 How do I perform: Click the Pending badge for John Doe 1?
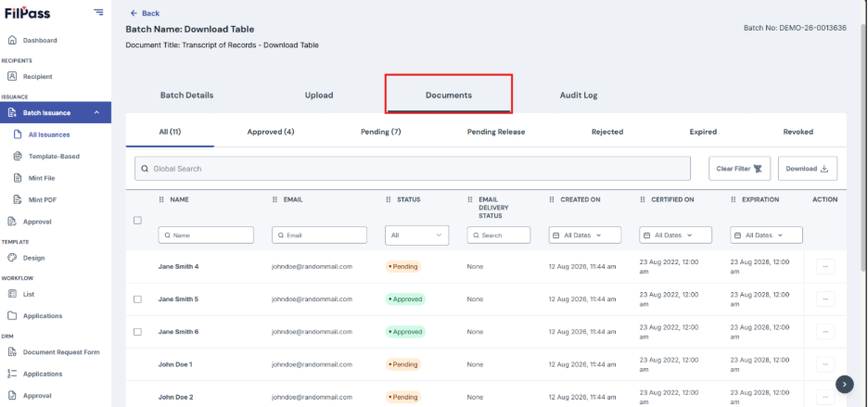tap(403, 364)
